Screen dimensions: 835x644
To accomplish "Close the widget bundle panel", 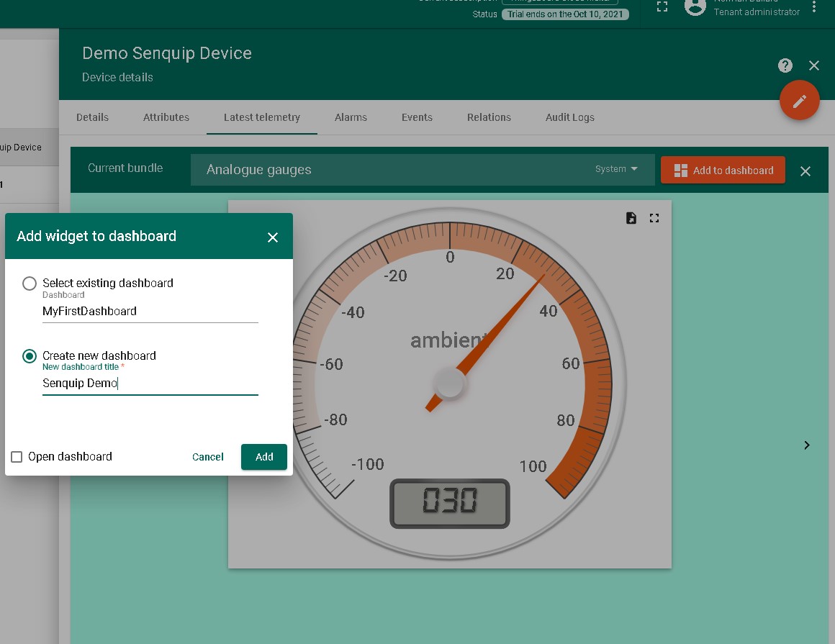I will 805,171.
